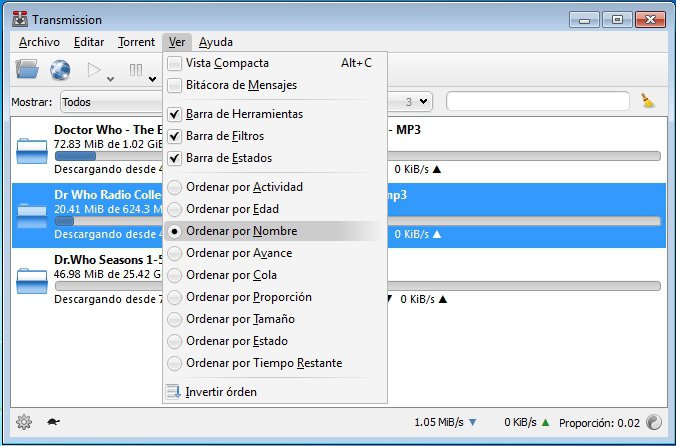Image resolution: width=676 pixels, height=446 pixels.
Task: Open the gear options icon in status bar
Action: [24, 422]
